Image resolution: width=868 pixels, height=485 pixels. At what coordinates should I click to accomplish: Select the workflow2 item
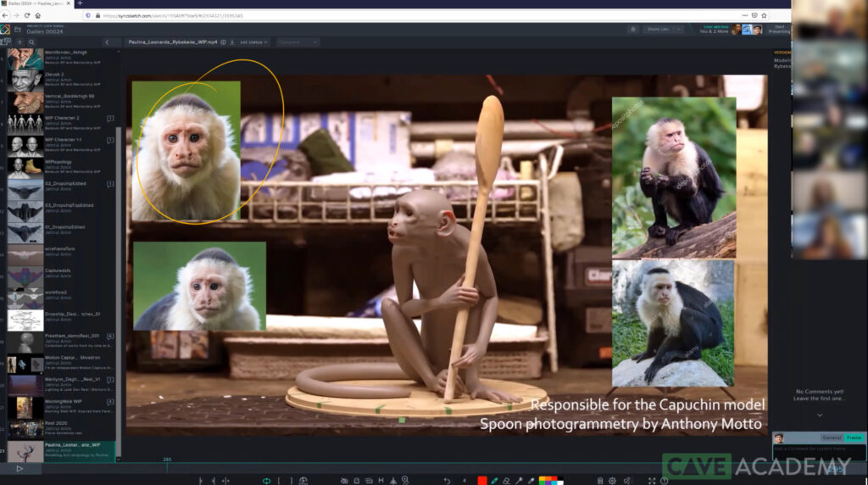tap(61, 298)
